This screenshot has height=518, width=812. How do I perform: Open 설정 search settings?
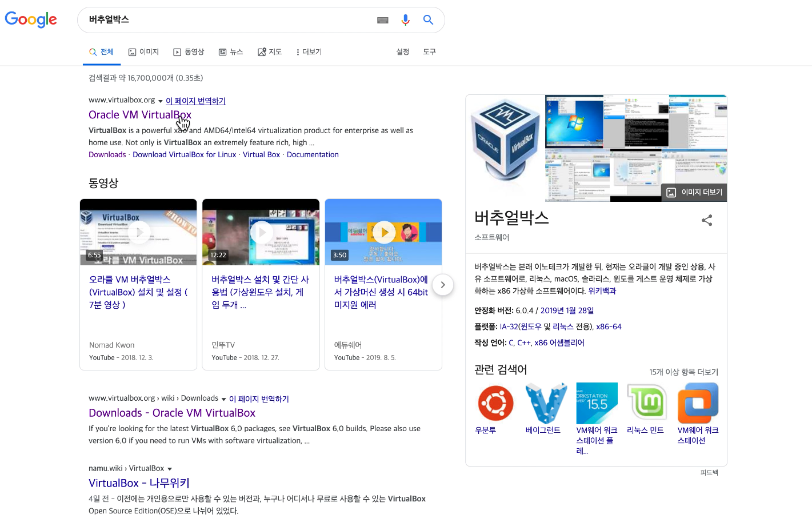click(403, 52)
